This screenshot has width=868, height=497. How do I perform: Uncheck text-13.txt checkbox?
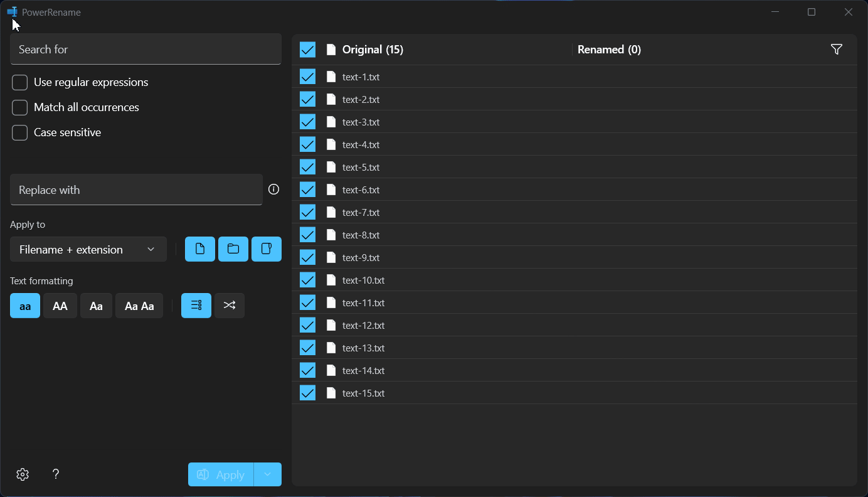(x=307, y=348)
